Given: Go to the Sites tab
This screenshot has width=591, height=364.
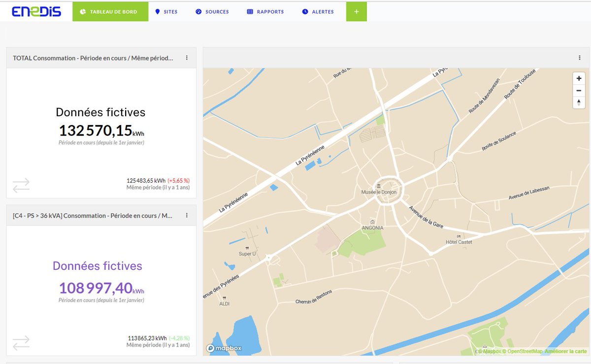Looking at the screenshot, I should point(166,11).
